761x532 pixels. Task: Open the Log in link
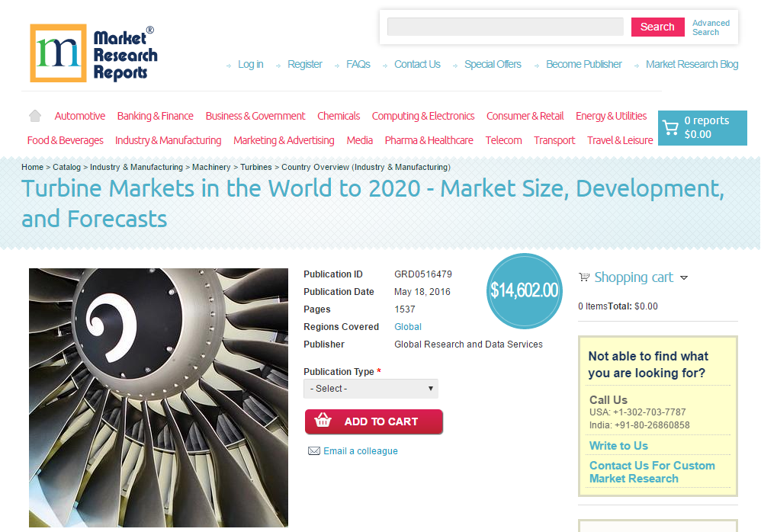click(x=250, y=64)
